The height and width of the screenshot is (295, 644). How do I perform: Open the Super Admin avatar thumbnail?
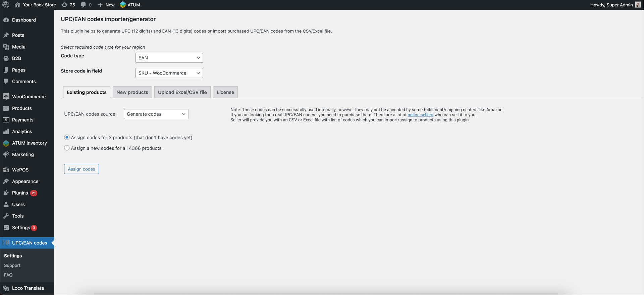[638, 5]
